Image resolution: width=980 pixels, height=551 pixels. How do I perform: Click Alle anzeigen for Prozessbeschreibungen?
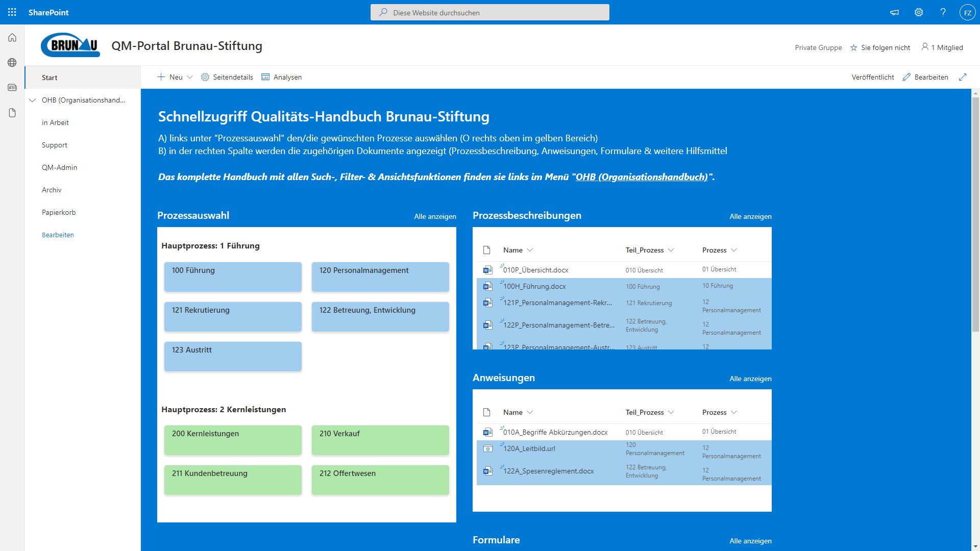click(750, 216)
